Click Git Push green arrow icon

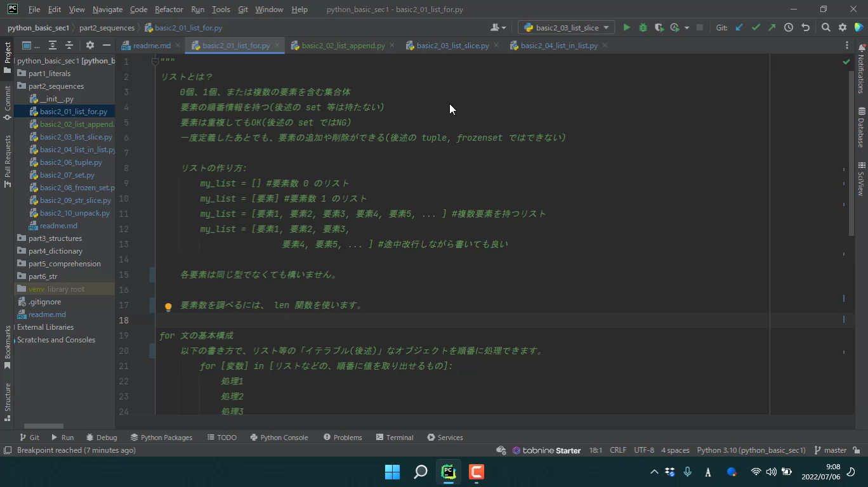click(x=772, y=28)
